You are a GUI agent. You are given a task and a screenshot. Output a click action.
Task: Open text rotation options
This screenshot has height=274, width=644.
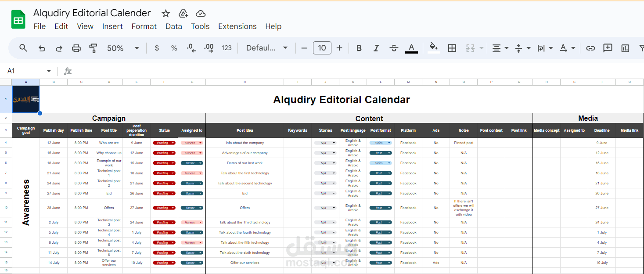568,48
